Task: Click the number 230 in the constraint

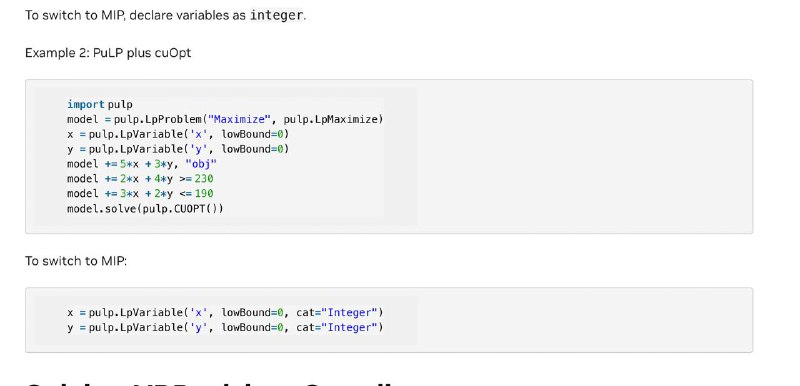Action: (204, 179)
